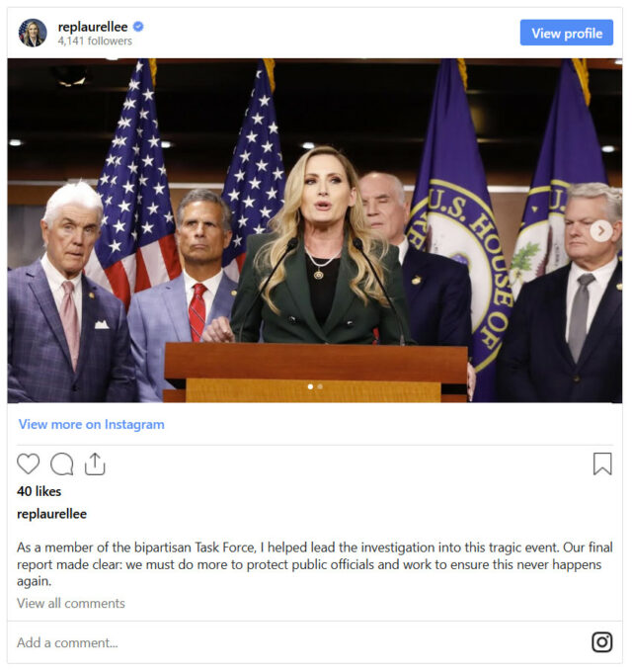Click the verified badge next to replaurellee
Screen dimensions: 632x672
tap(138, 27)
